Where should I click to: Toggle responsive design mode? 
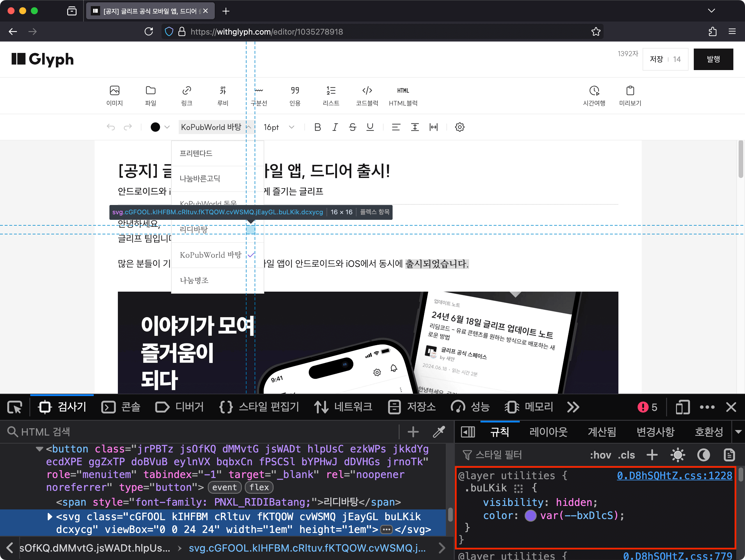(683, 407)
